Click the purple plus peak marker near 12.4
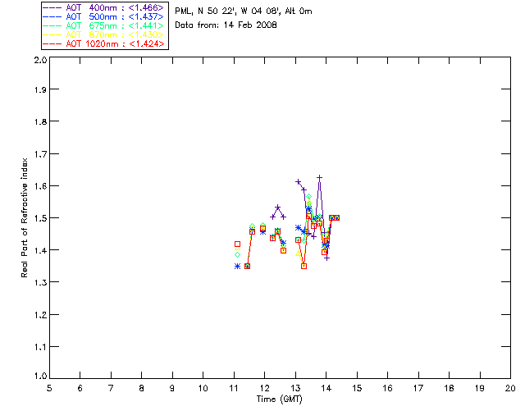Screen dimensions: 525x420 (277, 208)
